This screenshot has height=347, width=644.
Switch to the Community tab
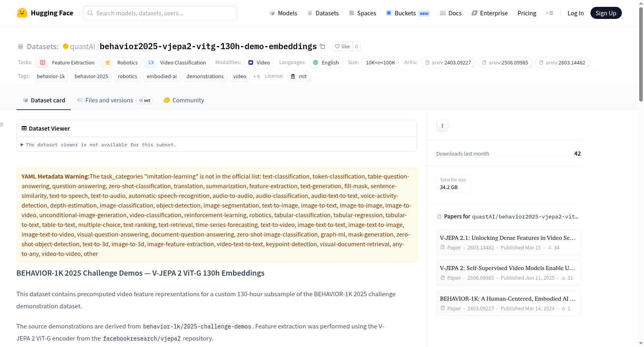point(184,100)
